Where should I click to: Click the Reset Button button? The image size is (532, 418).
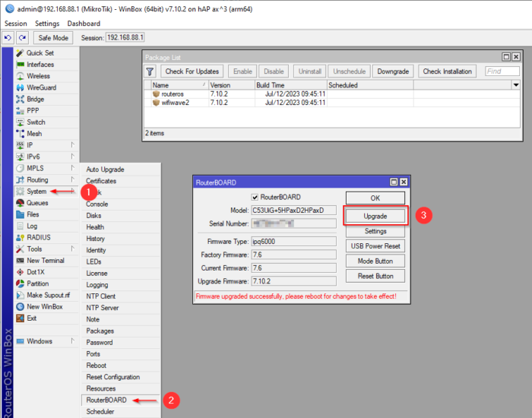(375, 276)
